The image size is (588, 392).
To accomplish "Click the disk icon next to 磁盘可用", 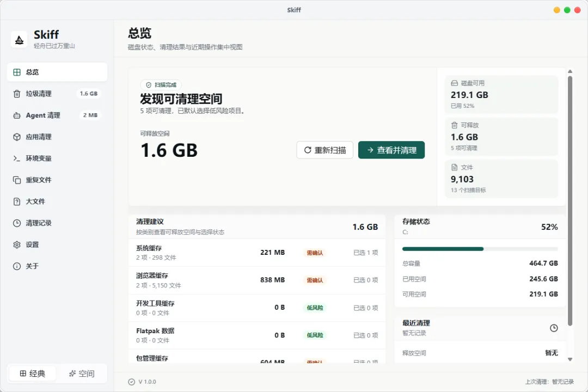I will 454,83.
